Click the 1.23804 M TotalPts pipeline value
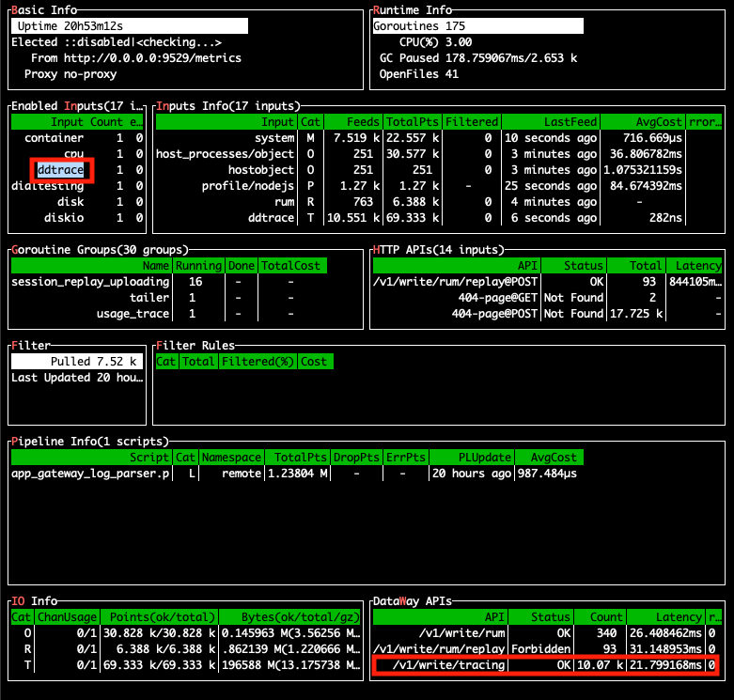This screenshot has height=700, width=734. (x=298, y=474)
